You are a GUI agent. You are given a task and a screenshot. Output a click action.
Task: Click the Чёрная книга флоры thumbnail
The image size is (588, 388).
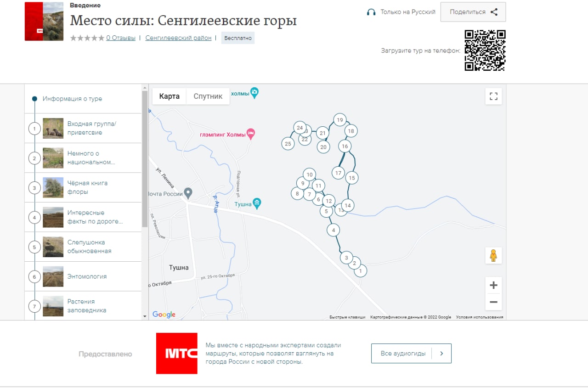53,187
